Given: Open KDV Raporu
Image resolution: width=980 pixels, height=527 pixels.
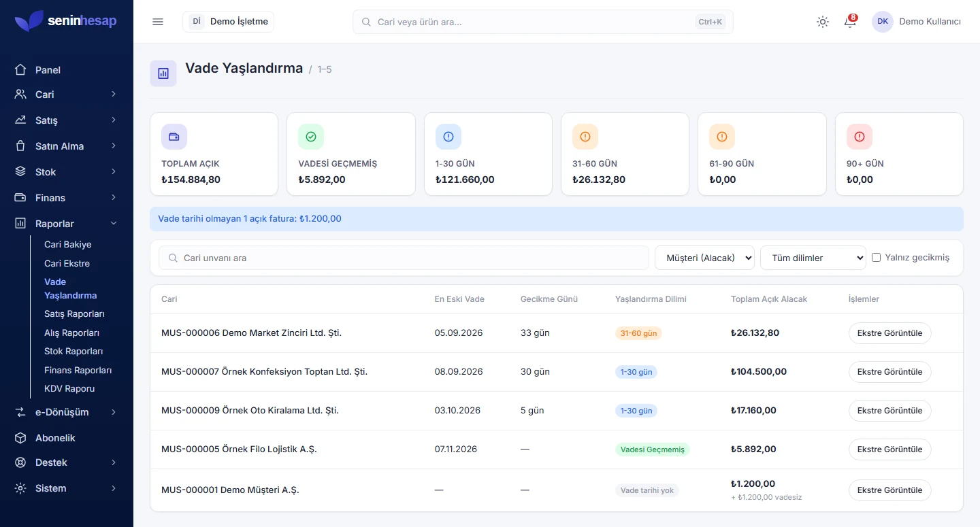Looking at the screenshot, I should click(x=69, y=389).
